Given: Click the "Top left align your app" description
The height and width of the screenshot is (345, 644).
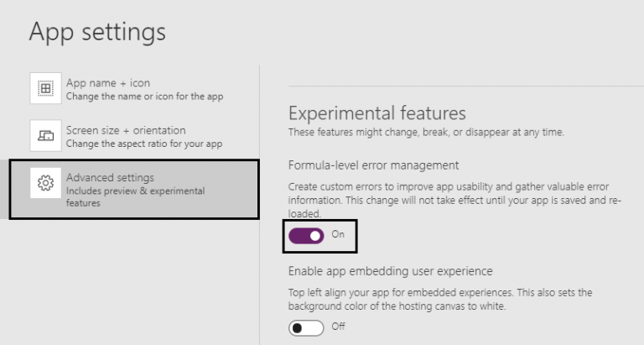Looking at the screenshot, I should (440, 299).
